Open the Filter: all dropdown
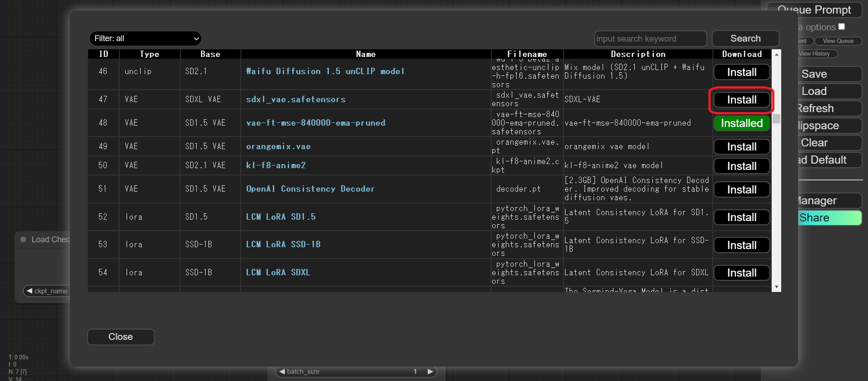The width and height of the screenshot is (868, 381). tap(145, 38)
